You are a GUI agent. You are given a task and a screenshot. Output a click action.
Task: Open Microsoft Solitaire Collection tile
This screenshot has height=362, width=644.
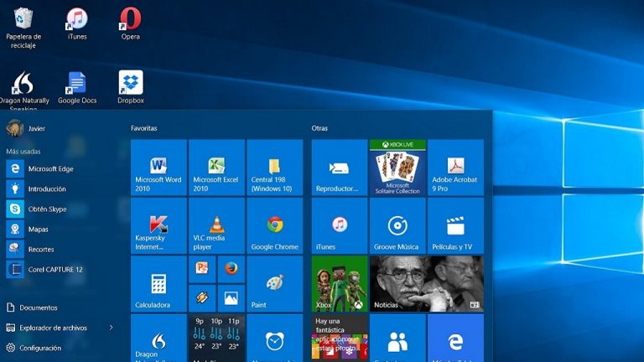[397, 168]
